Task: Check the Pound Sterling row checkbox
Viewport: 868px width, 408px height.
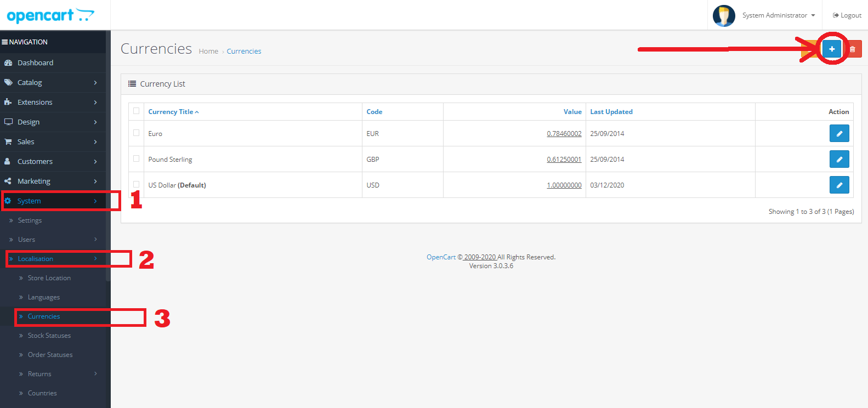Action: point(136,158)
